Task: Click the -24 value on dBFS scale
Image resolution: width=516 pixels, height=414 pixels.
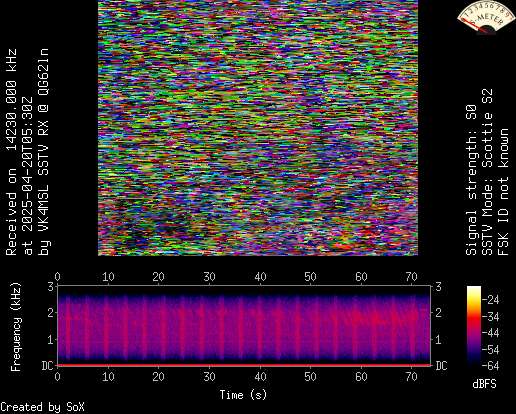Action: click(491, 300)
